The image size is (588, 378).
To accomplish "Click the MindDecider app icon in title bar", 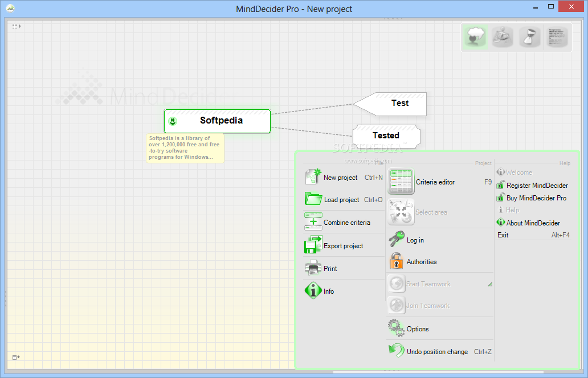I will pos(10,8).
